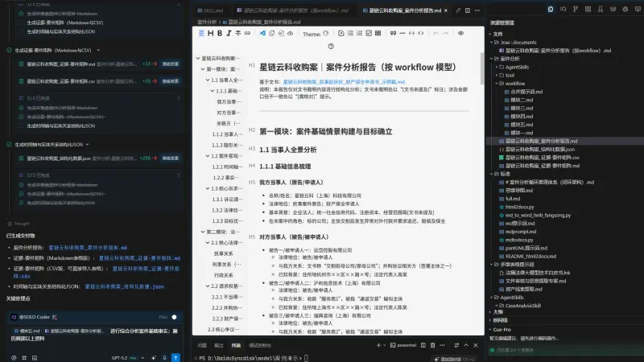Switch to the 按workflow .md editor tab
The width and height of the screenshot is (644, 362).
[x=292, y=10]
